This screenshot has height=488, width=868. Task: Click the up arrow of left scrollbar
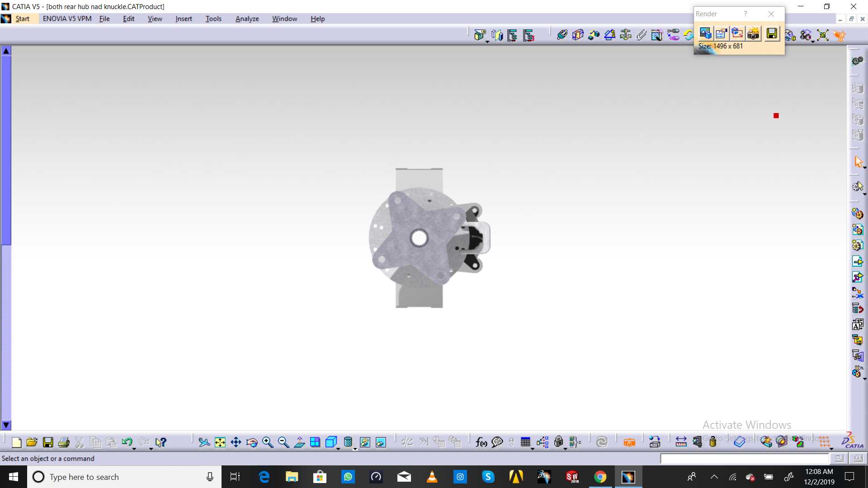coord(6,51)
